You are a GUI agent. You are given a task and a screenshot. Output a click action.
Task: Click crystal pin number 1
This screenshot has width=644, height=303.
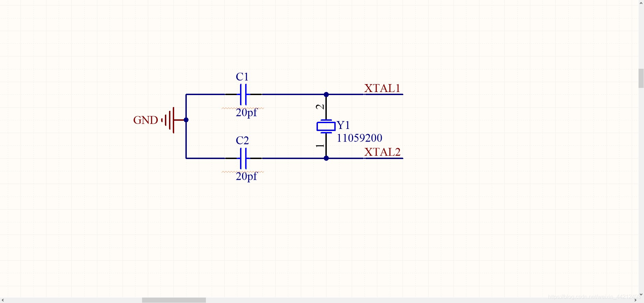(x=320, y=146)
